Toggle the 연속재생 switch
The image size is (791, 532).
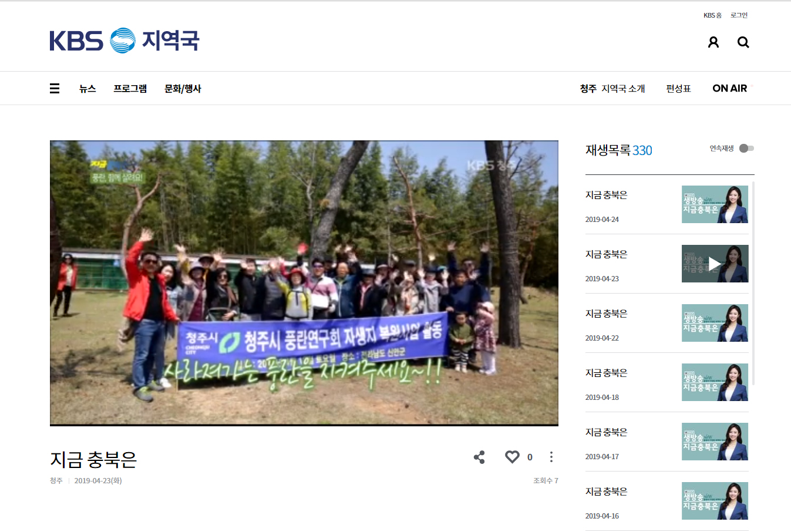click(746, 149)
